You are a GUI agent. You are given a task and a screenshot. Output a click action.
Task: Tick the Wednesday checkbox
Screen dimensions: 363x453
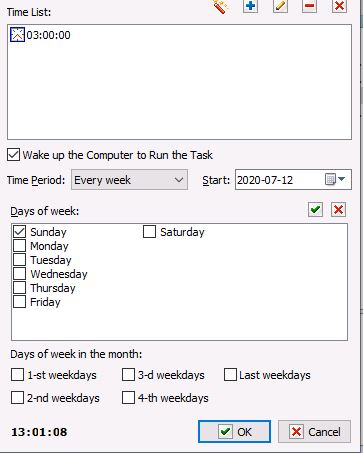[x=19, y=274]
